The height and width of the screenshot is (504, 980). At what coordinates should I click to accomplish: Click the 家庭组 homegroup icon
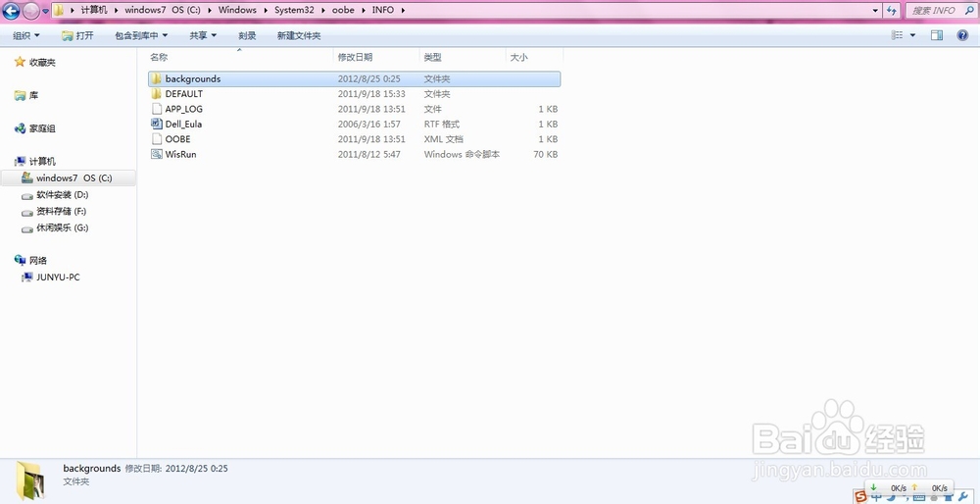coord(20,128)
